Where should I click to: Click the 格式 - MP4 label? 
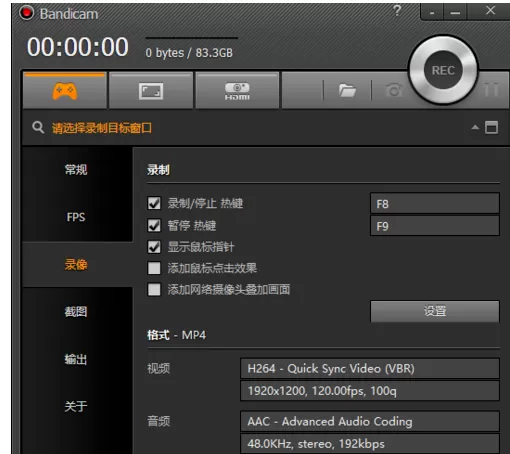point(176,335)
